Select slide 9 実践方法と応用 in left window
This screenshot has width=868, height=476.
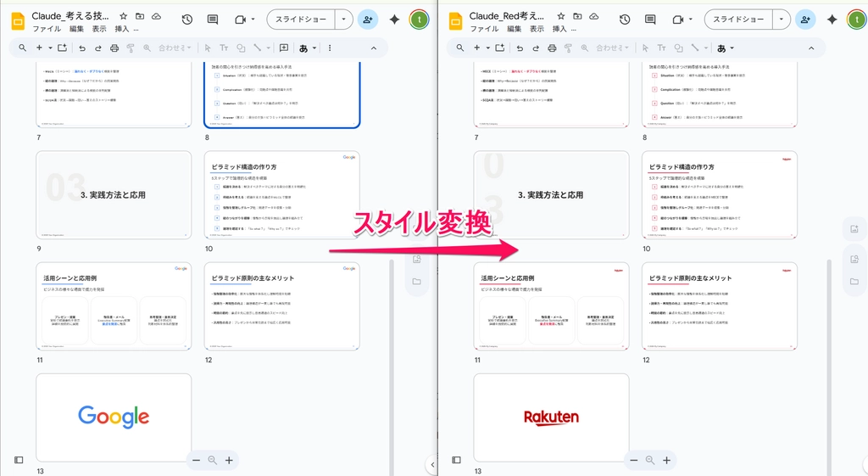114,195
